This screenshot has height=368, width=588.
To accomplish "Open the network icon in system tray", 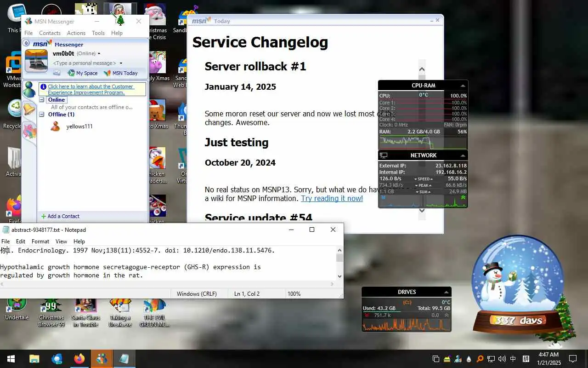I will click(491, 359).
